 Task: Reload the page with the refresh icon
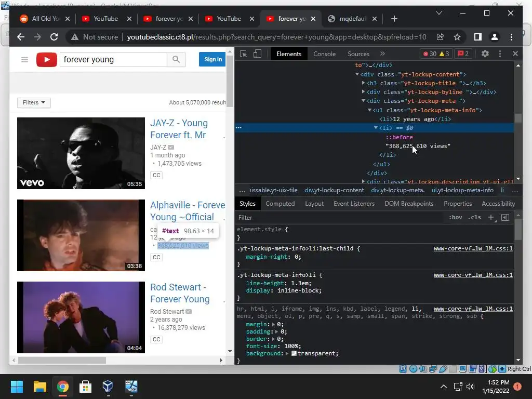54,37
